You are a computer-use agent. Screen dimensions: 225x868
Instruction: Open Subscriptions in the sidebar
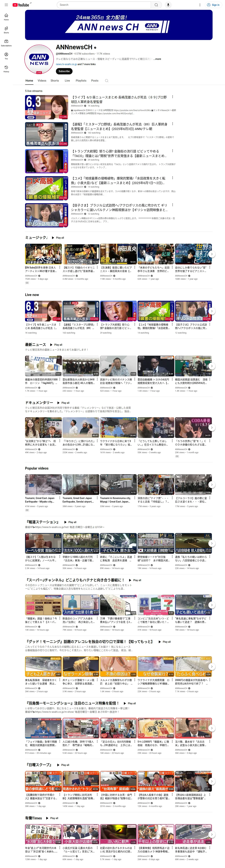tap(6, 43)
